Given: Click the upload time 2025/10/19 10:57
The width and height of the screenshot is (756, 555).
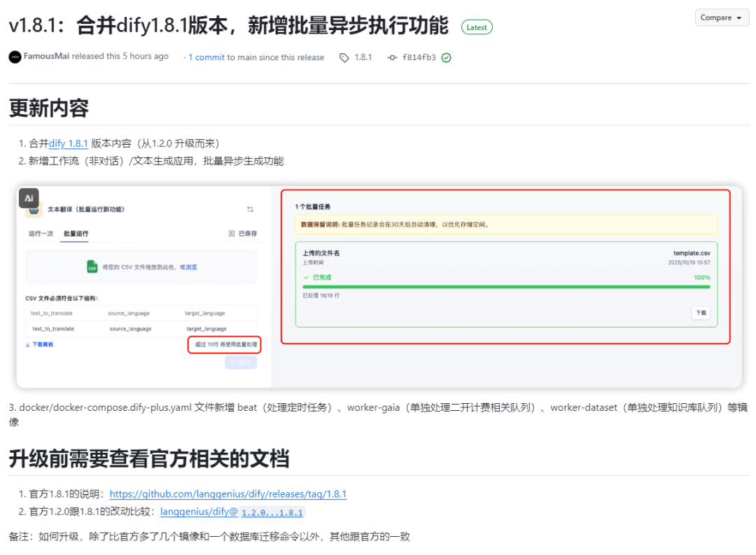Looking at the screenshot, I should [689, 262].
